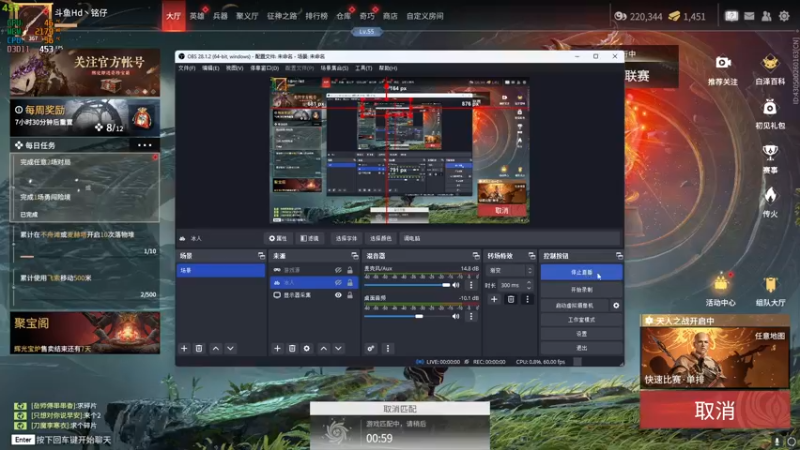
Task: Open 工具(T) menu in OBS
Action: pos(363,68)
